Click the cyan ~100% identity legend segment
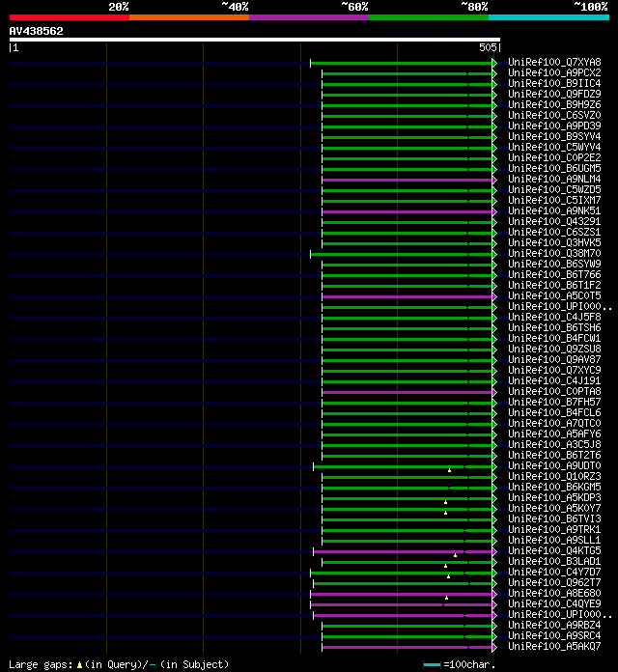The height and width of the screenshot is (672, 618). click(x=549, y=17)
